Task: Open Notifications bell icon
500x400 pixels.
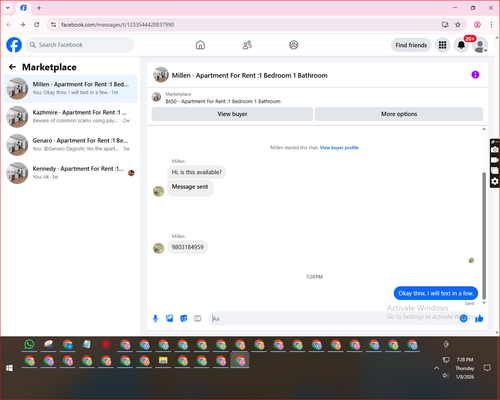Action: point(461,45)
